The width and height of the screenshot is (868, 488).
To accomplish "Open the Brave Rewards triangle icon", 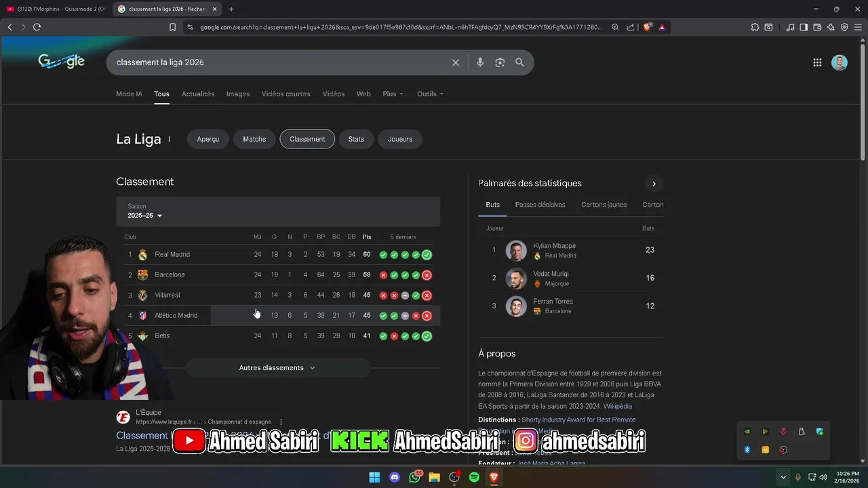I will coord(662,27).
